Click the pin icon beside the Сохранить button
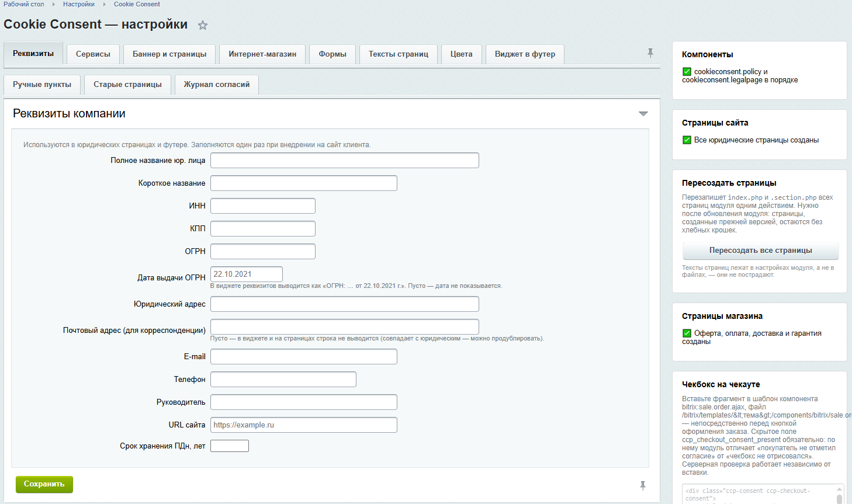Screen dimensions: 852x504 pyautogui.click(x=643, y=485)
